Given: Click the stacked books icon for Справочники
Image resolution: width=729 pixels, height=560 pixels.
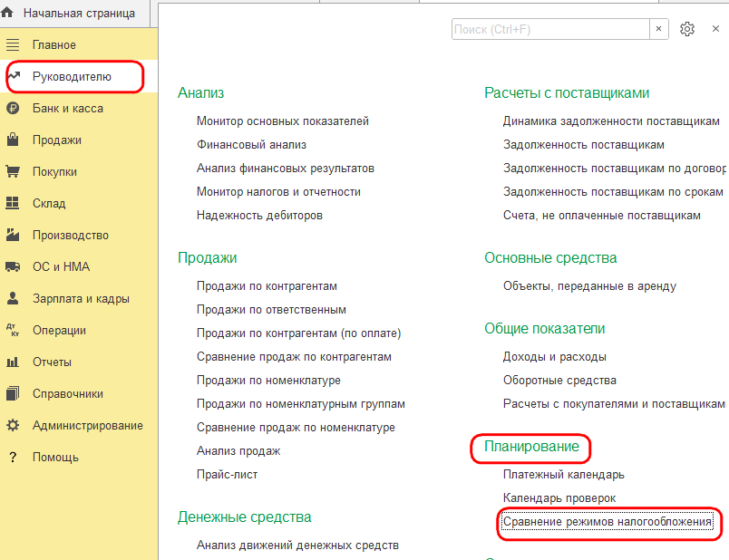Looking at the screenshot, I should point(13,393).
